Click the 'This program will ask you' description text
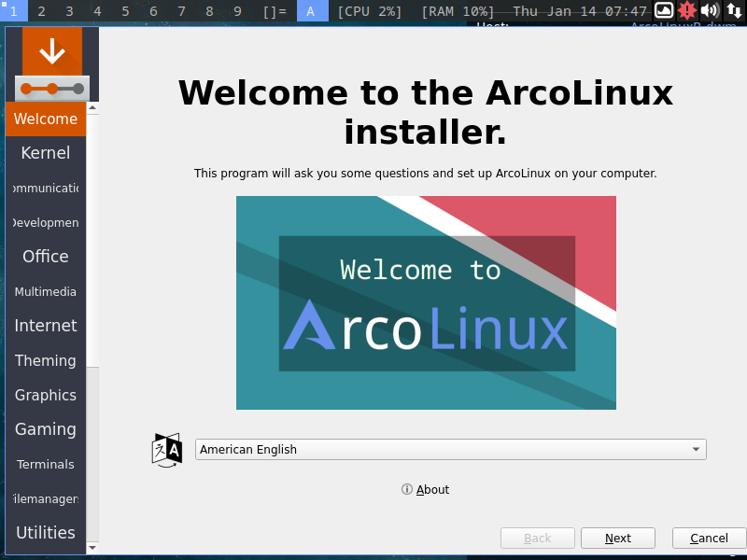The height and width of the screenshot is (560, 747). coord(426,174)
